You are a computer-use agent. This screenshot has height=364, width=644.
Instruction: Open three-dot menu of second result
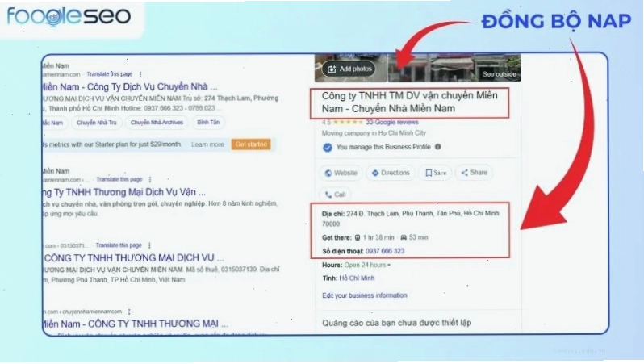(x=150, y=179)
